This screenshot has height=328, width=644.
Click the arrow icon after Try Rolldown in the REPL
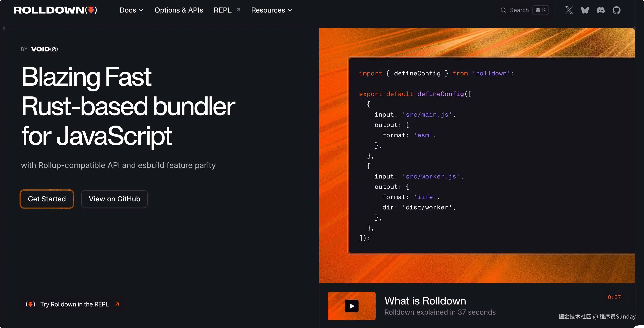pos(117,304)
